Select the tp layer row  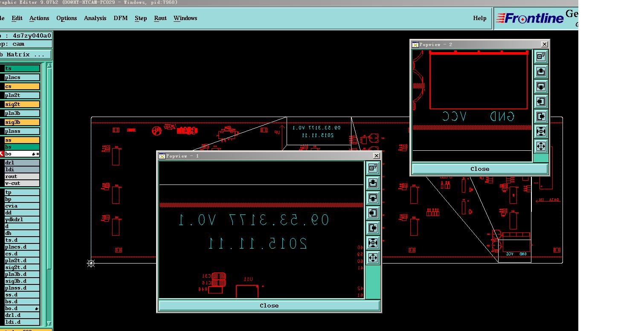(x=22, y=192)
